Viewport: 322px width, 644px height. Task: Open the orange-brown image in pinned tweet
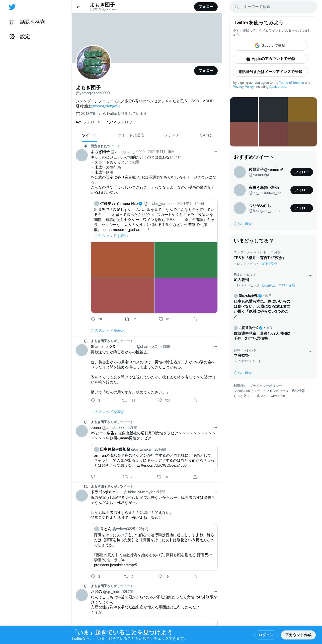click(x=122, y=260)
